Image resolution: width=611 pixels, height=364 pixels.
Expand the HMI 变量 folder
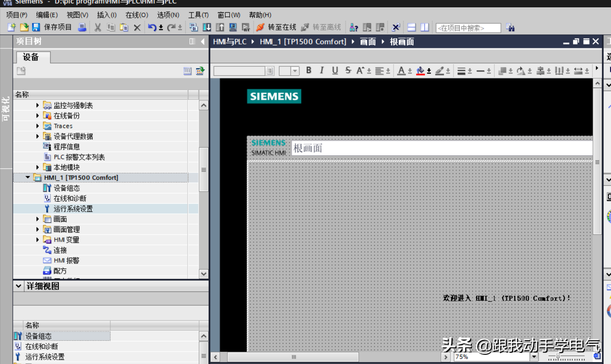click(x=37, y=240)
